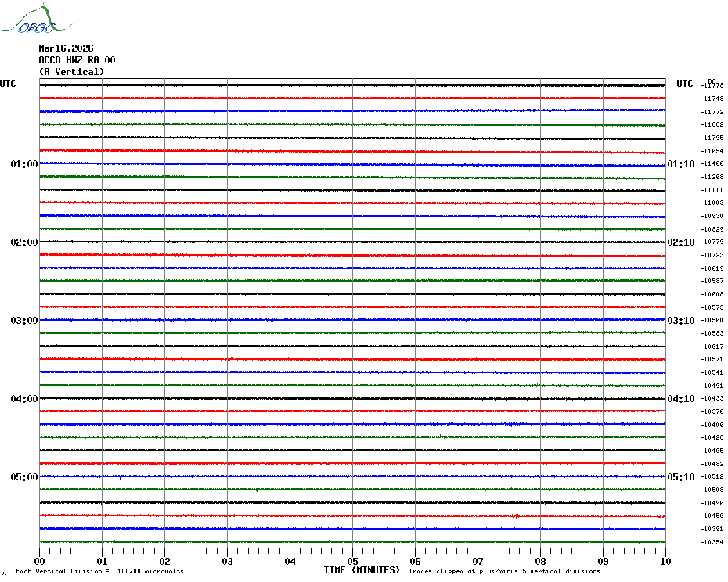Select the 03:00 hour marker on left

coord(23,321)
